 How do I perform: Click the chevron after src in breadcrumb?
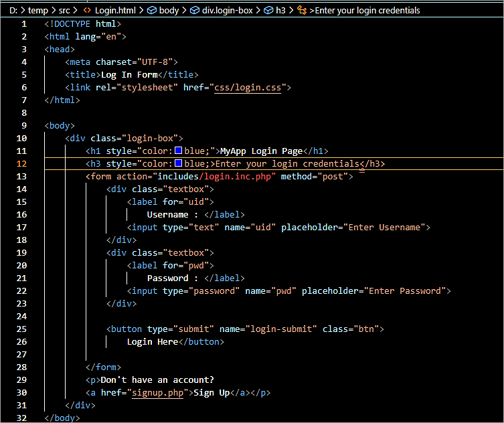tap(75, 10)
